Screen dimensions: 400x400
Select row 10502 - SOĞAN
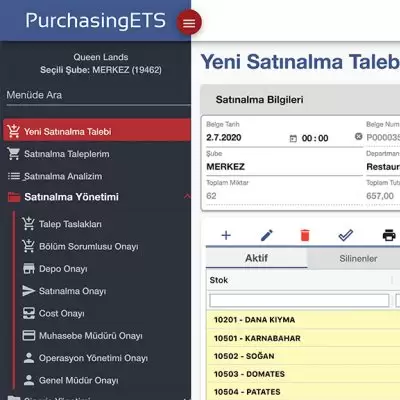click(x=303, y=356)
